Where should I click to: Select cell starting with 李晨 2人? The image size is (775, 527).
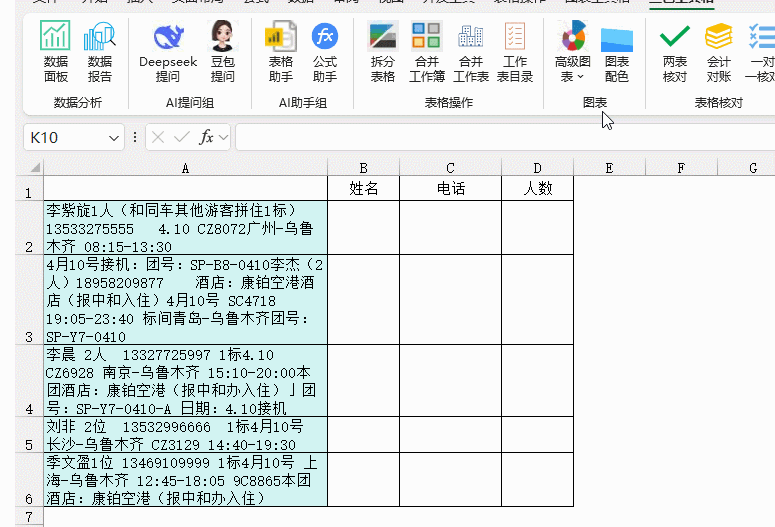(185, 381)
